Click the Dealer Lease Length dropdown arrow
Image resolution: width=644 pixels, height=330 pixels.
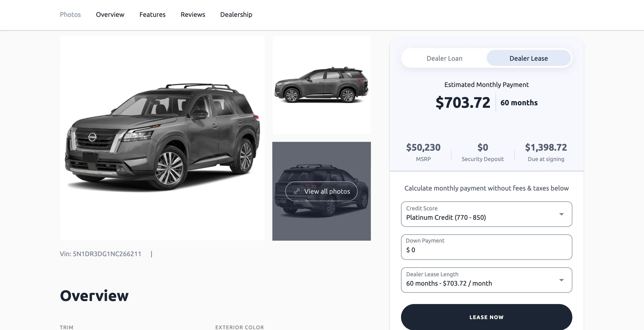[x=561, y=280]
